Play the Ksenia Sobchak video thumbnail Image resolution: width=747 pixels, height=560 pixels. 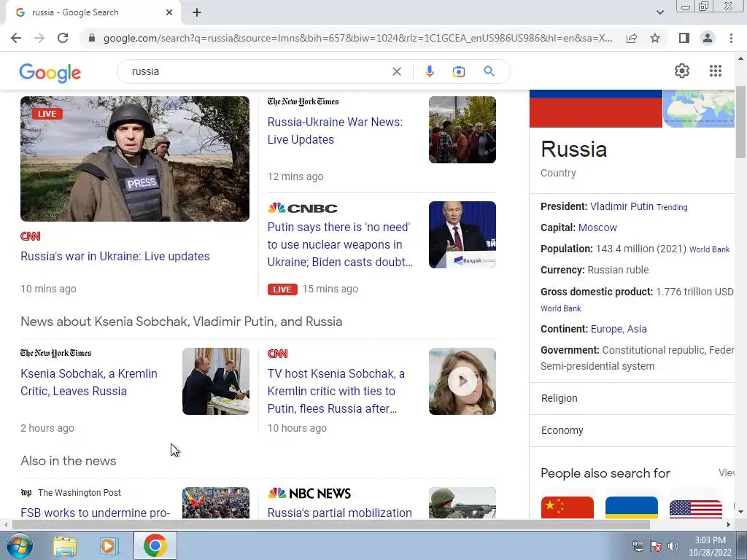click(x=462, y=381)
